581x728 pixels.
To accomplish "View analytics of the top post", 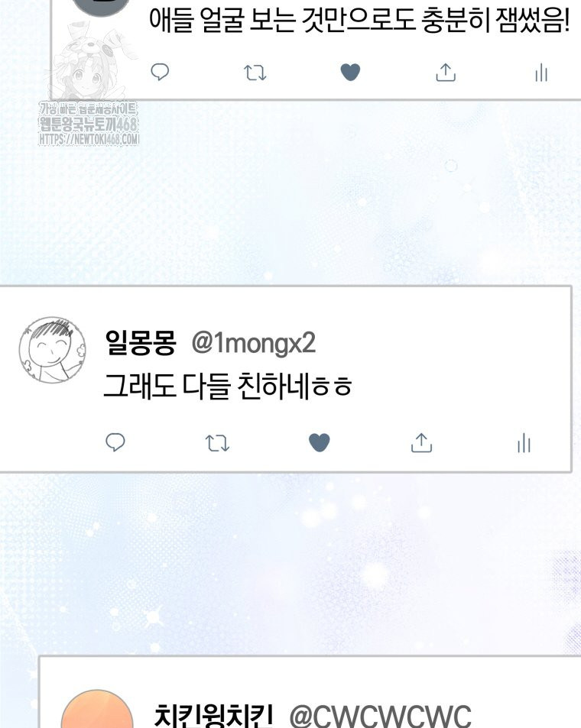I will (541, 73).
